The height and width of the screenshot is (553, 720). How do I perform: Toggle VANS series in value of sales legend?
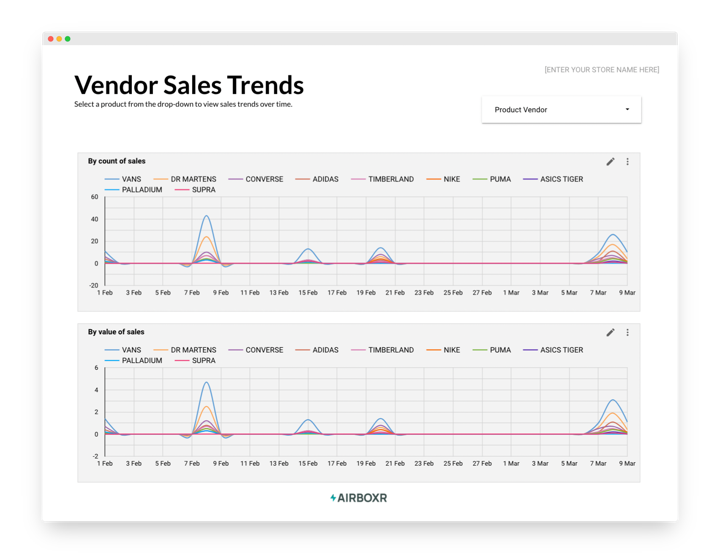(123, 350)
